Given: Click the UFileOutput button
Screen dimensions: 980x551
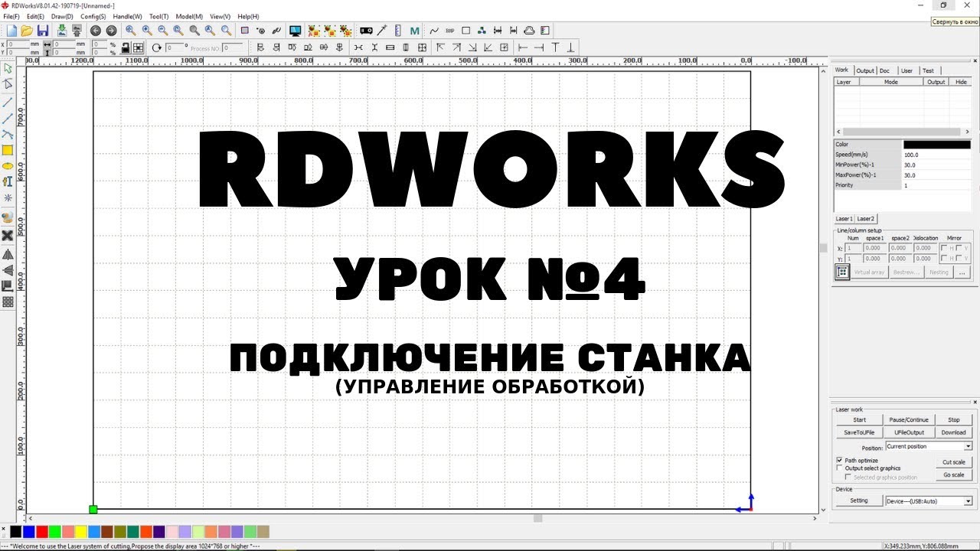Looking at the screenshot, I should [x=909, y=432].
